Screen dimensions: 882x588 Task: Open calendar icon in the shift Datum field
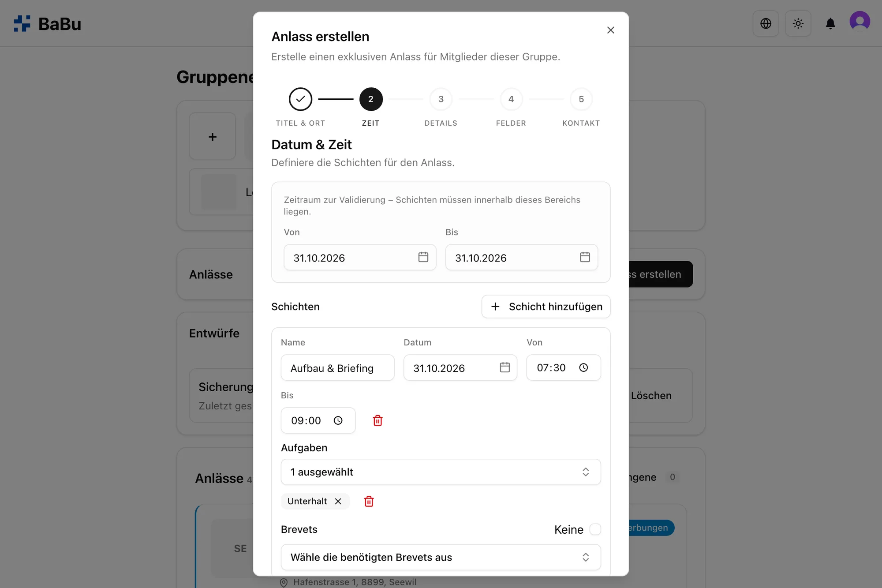coord(505,367)
